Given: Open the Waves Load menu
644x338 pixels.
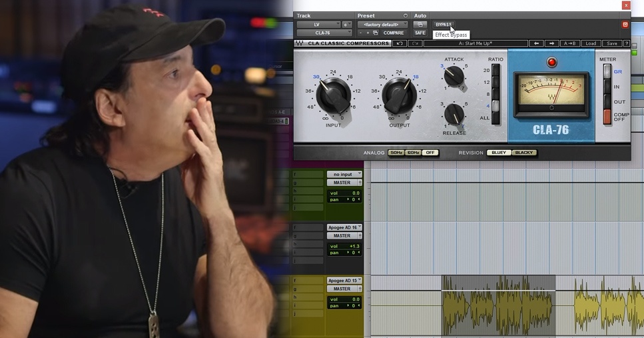Looking at the screenshot, I should pos(591,43).
